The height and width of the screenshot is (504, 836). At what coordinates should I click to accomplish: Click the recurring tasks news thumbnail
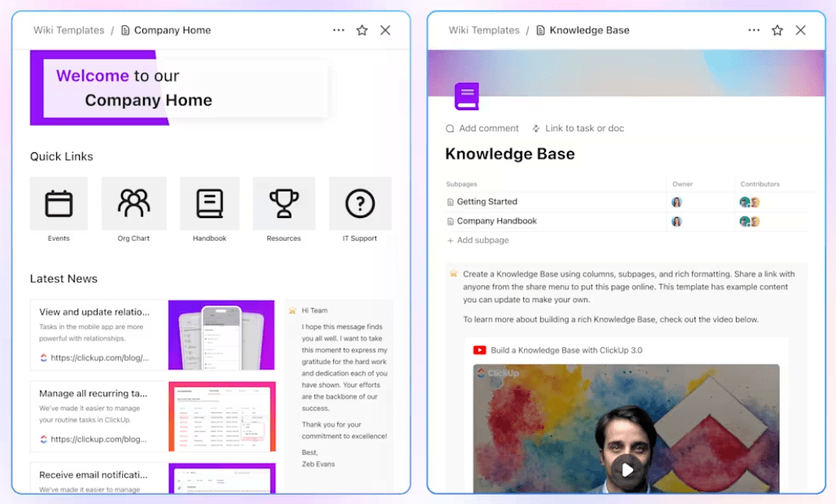[222, 416]
